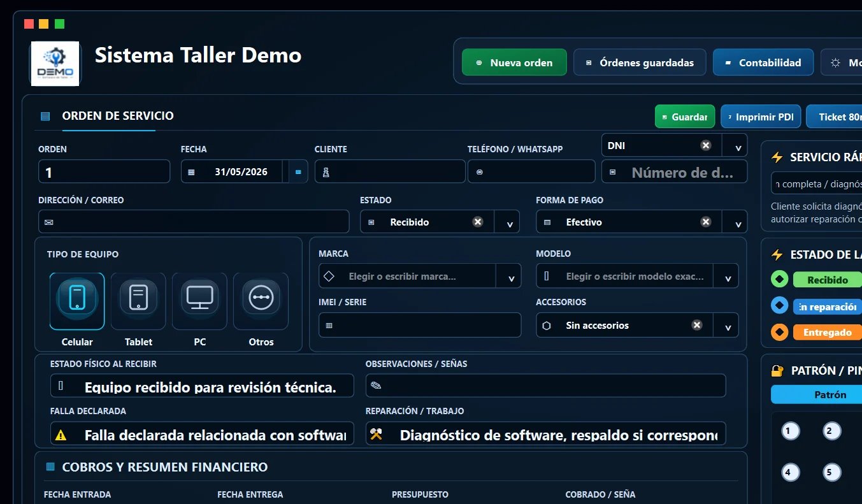Click the Observaciones / Señas field
This screenshot has width=862, height=504.
pos(545,385)
